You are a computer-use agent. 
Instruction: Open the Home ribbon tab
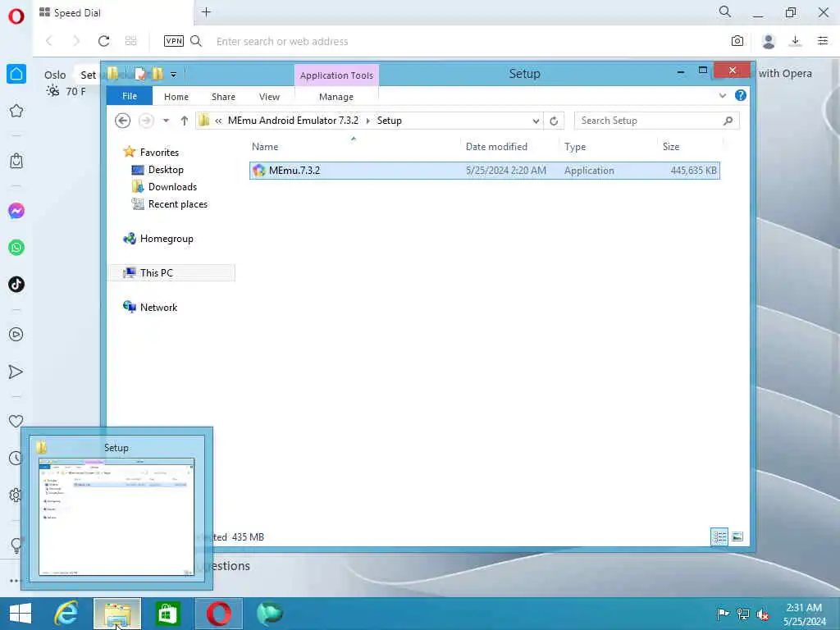(x=176, y=97)
